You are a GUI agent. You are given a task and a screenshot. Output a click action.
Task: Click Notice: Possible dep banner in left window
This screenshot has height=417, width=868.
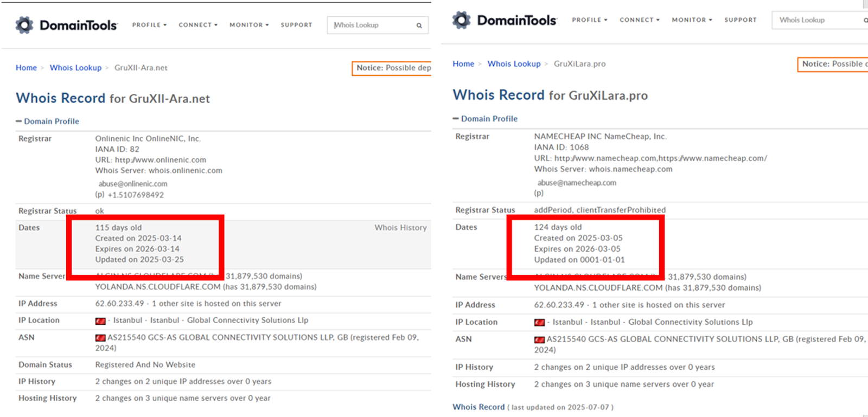click(x=392, y=68)
